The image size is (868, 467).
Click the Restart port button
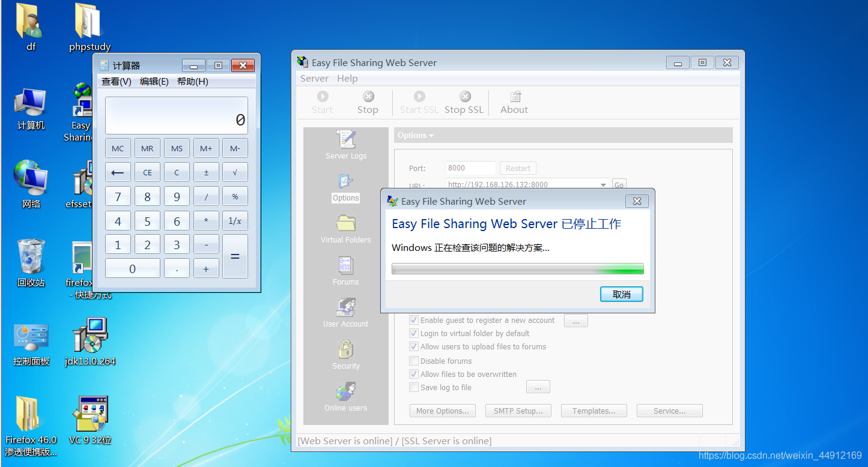tap(518, 169)
